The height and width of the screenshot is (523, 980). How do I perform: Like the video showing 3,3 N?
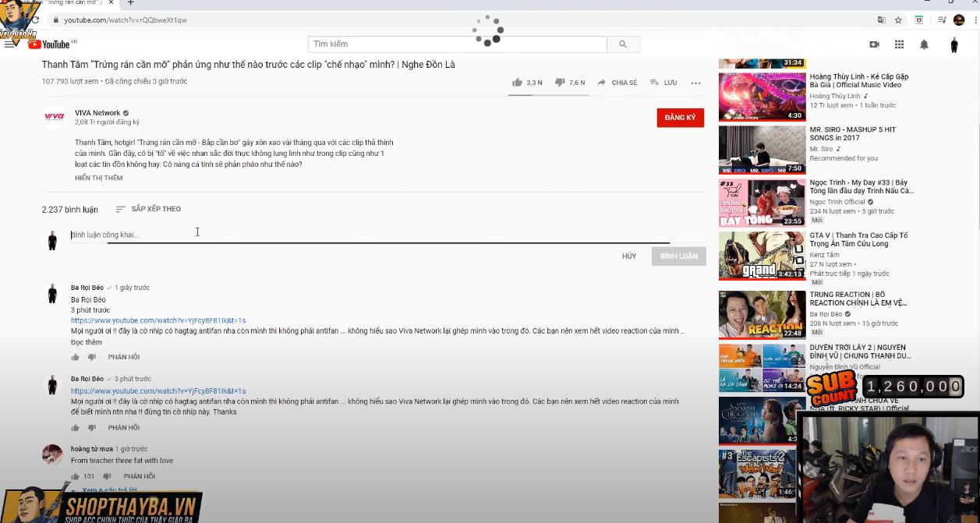[527, 82]
